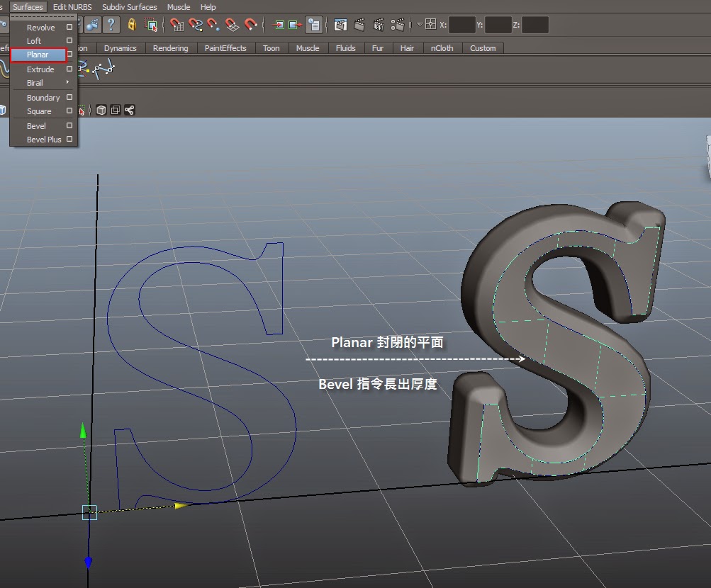This screenshot has height=588, width=711.
Task: Click the share-like nodes icon in panel toolbar
Action: [x=130, y=110]
